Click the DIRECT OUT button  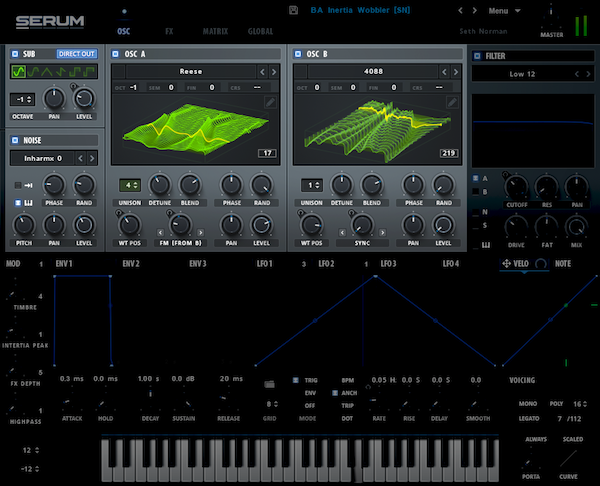[77, 54]
